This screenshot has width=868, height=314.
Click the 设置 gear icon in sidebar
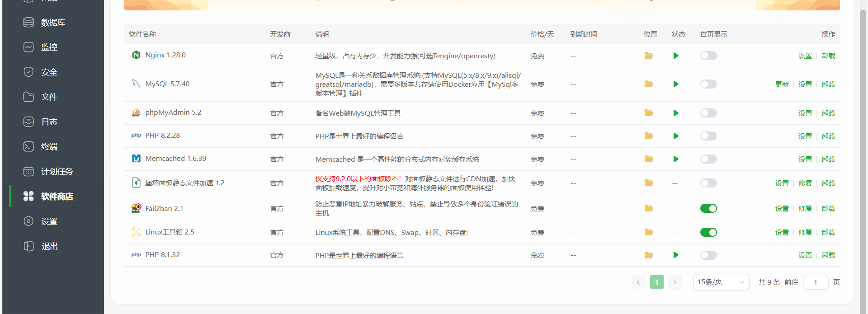(x=28, y=221)
